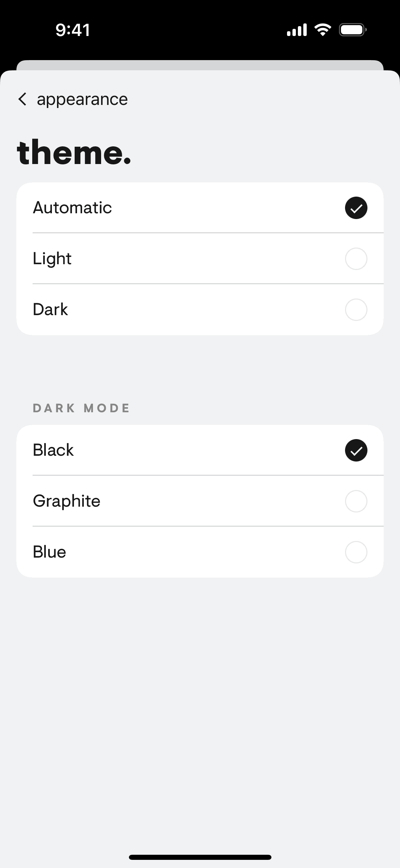Tap the Graphite option label
Viewport: 400px width, 868px height.
pos(66,501)
